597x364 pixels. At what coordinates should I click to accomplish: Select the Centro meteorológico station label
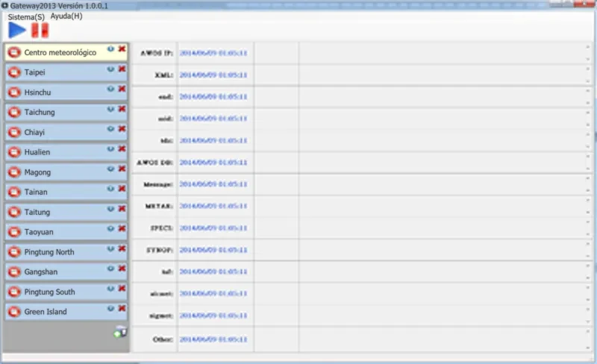point(60,52)
